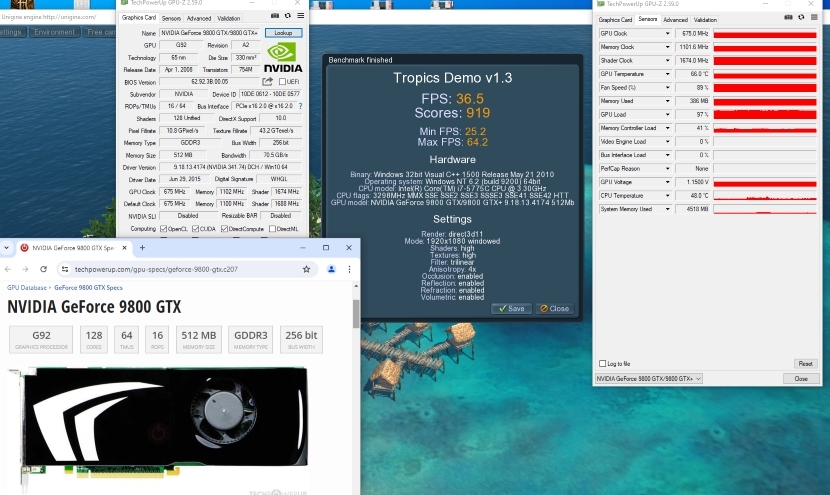Click the 512 MB memory size spec box
Screen dimensions: 830x495
(199, 339)
